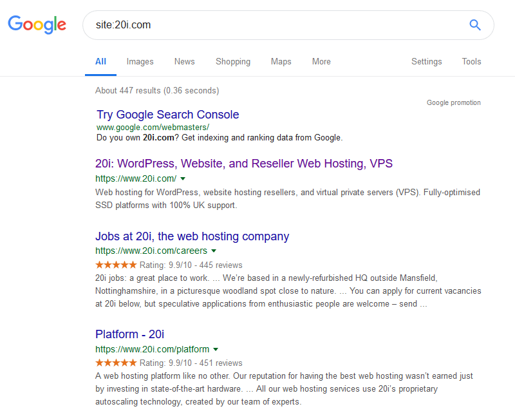Screen dimensions: 515x420
Task: Click the 'Google promotion' label
Action: (454, 102)
